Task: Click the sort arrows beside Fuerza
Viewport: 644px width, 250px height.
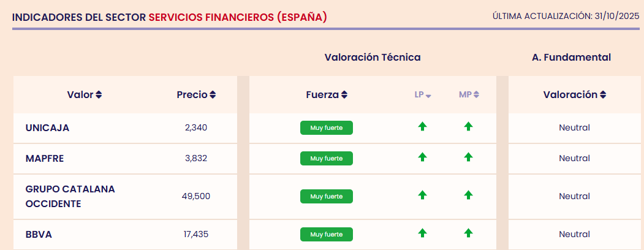Action: (344, 95)
